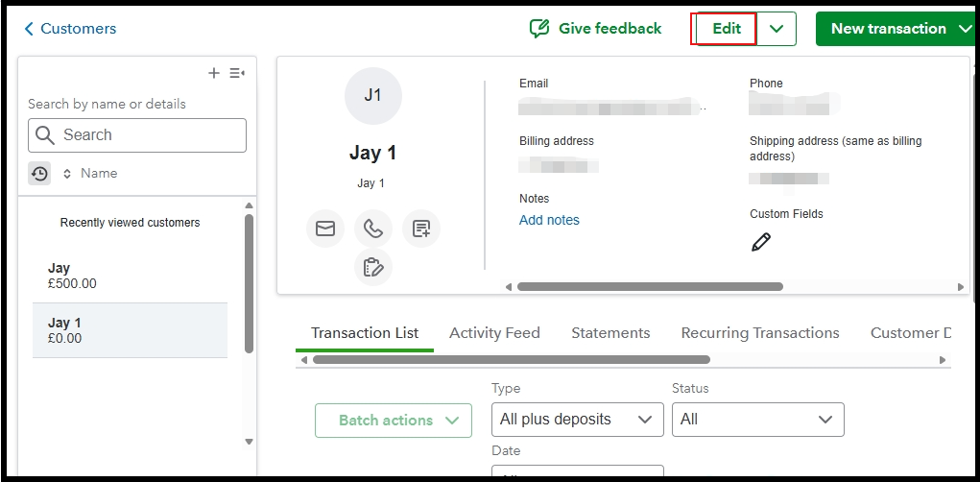Click the J1 avatar circle
The image size is (980, 482).
pyautogui.click(x=373, y=96)
